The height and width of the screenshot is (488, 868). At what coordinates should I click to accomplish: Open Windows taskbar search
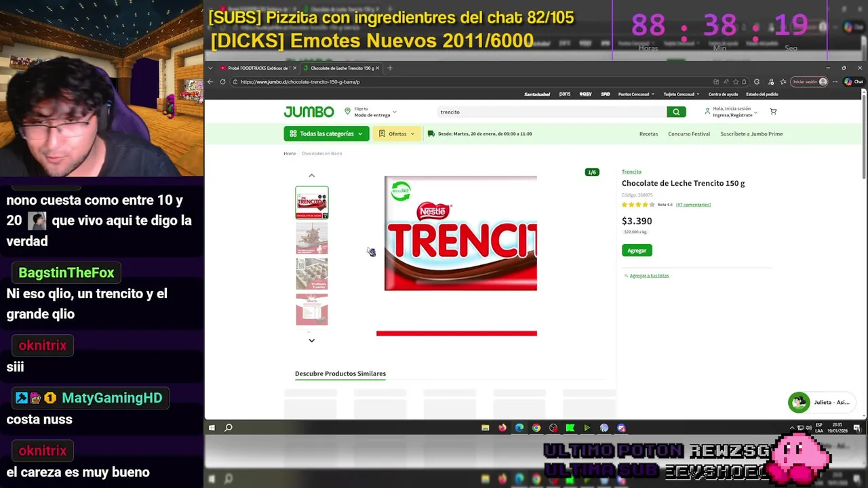click(229, 428)
